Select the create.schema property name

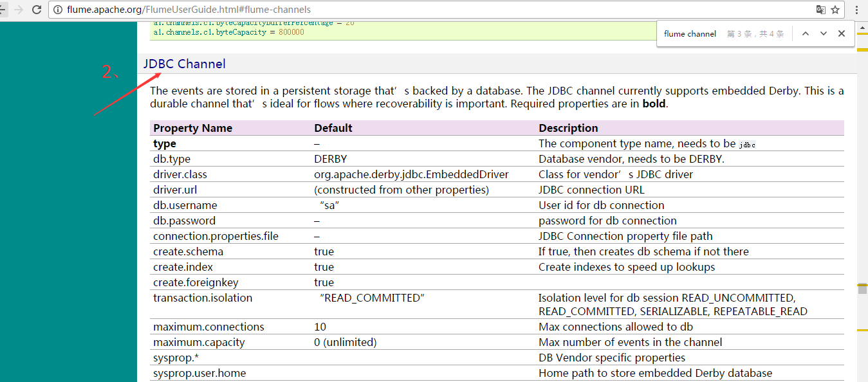point(188,251)
